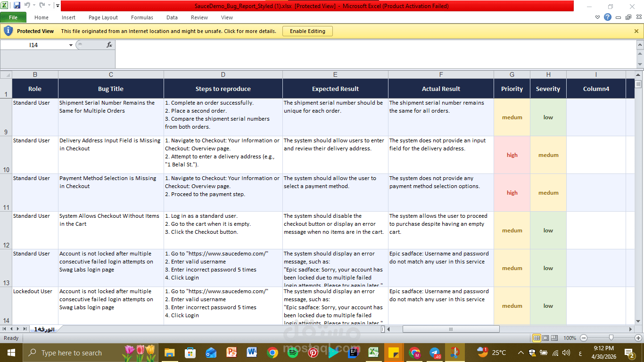644x362 pixels.
Task: Open Telegram from the taskbar
Action: [435, 353]
